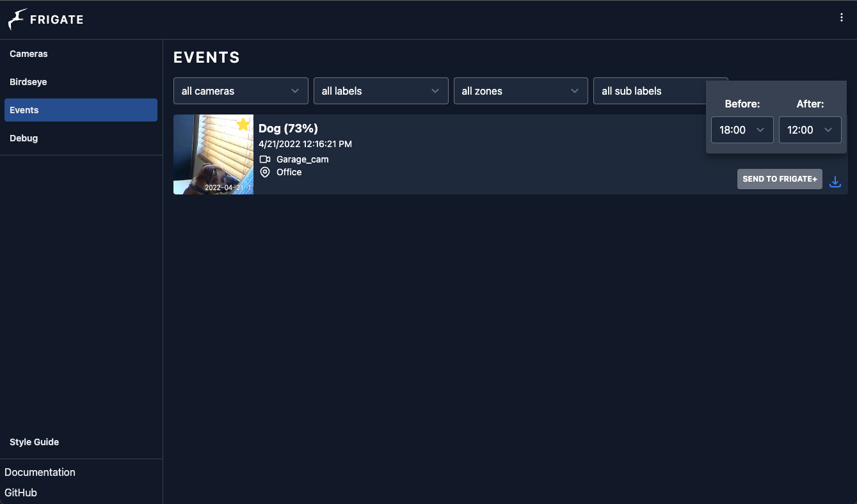Click the Dog (73%) event title
857x504 pixels.
[288, 129]
